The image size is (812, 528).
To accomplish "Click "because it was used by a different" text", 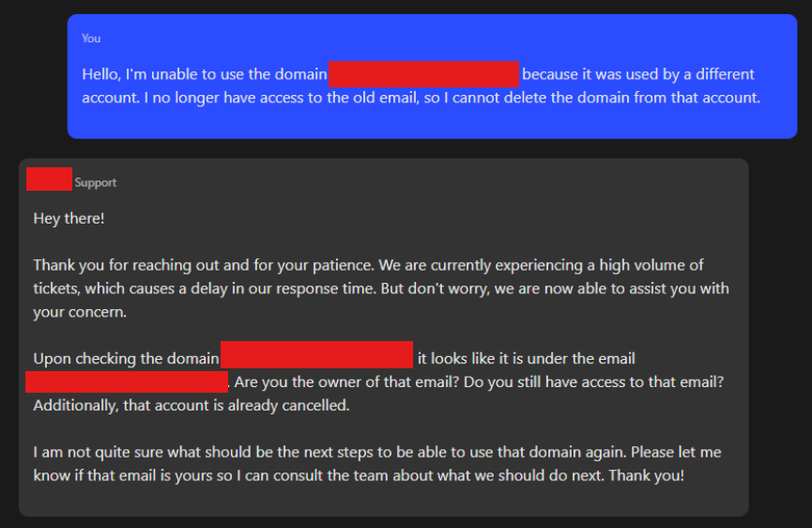I will click(637, 74).
